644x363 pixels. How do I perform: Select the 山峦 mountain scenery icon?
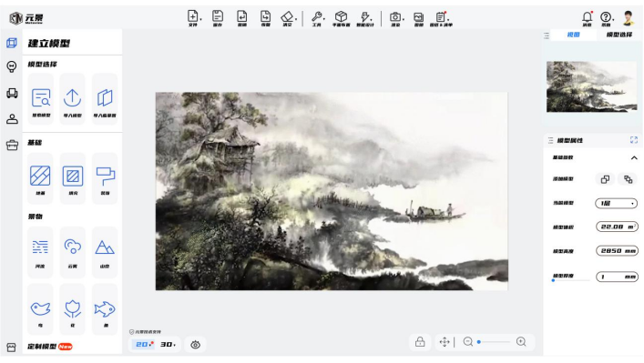105,247
